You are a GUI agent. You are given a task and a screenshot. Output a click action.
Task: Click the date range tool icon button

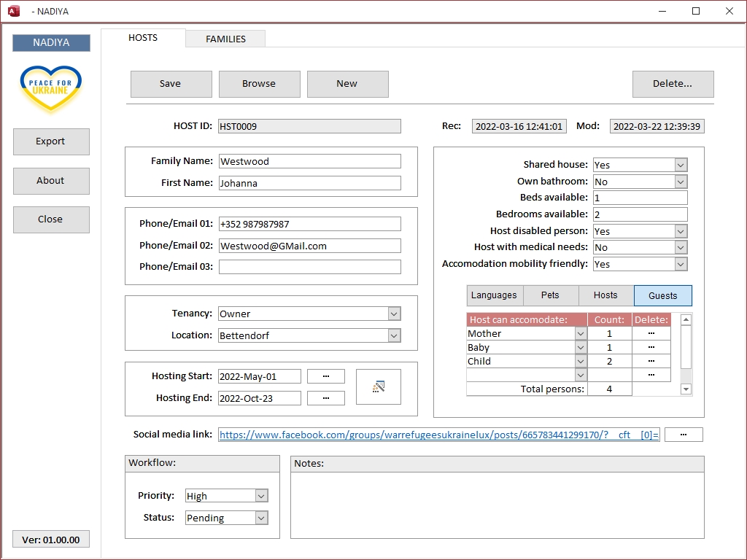point(379,386)
